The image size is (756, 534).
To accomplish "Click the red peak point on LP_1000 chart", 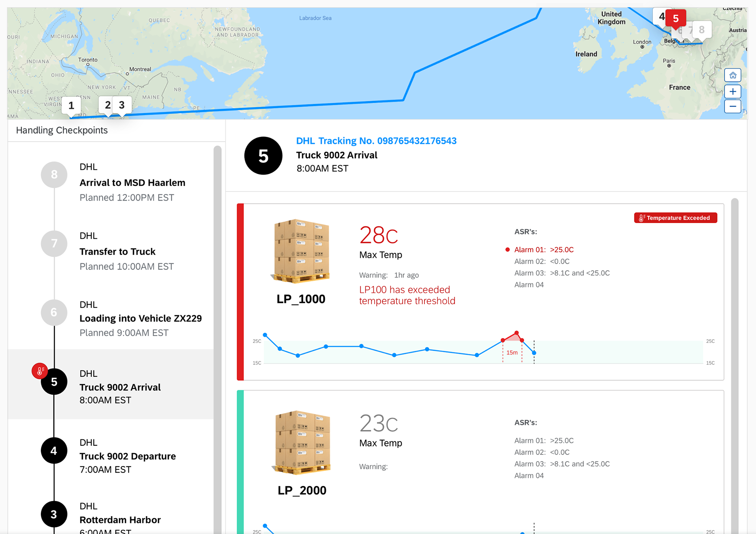I will coord(517,333).
